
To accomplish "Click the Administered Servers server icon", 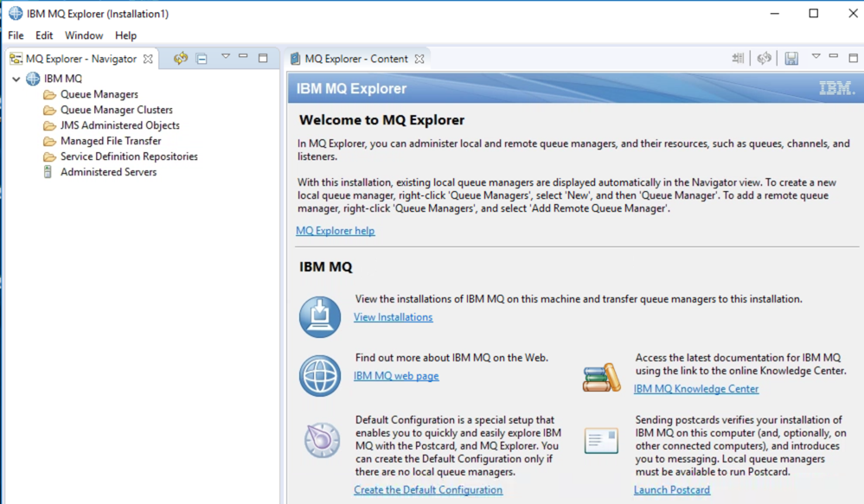I will pyautogui.click(x=48, y=172).
